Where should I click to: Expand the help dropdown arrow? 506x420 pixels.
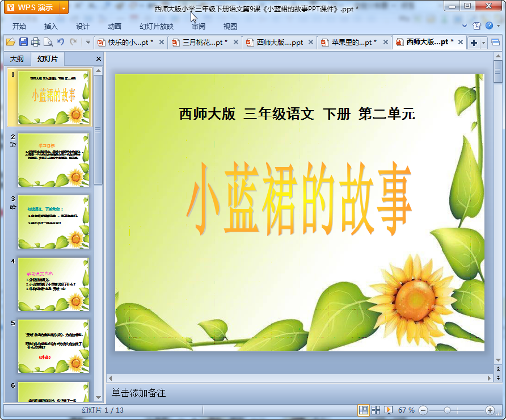(499, 26)
